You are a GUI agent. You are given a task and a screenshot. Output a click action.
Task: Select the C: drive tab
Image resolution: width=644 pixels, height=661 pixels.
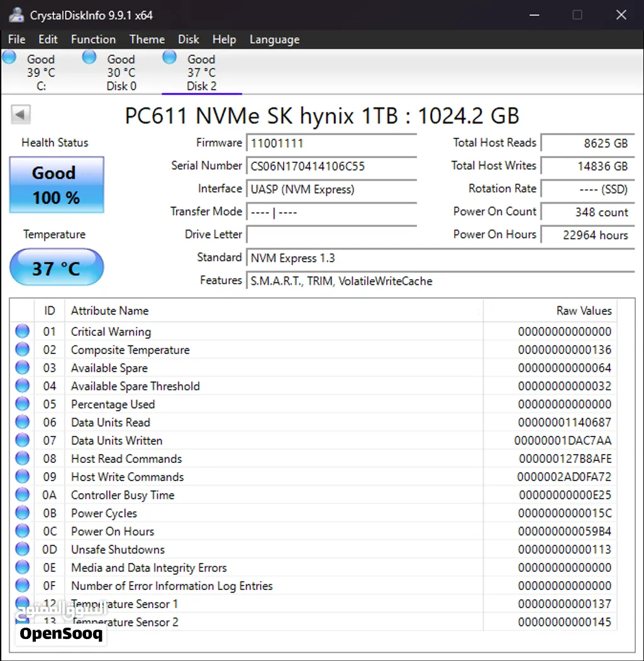(41, 72)
